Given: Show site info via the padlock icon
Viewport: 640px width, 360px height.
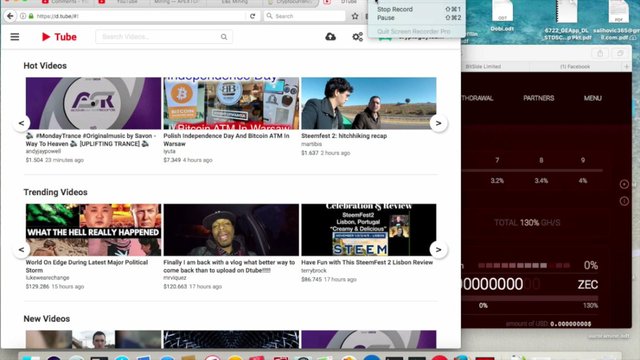Looking at the screenshot, I should click(x=31, y=16).
